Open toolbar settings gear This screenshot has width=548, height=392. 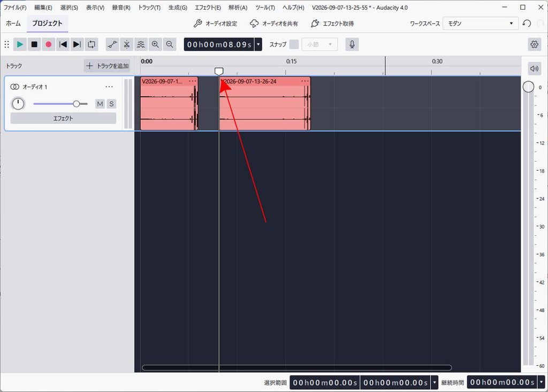[x=534, y=44]
